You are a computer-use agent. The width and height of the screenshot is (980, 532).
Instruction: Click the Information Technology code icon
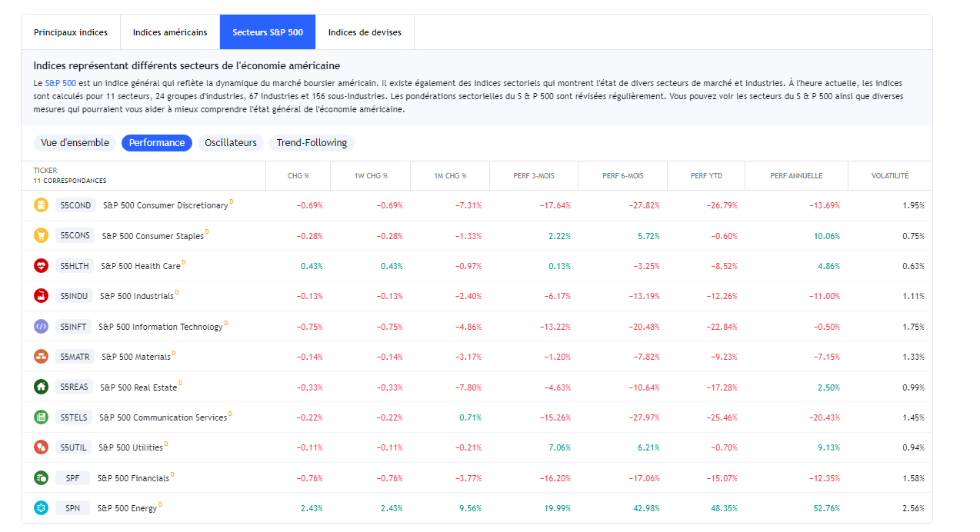point(41,326)
